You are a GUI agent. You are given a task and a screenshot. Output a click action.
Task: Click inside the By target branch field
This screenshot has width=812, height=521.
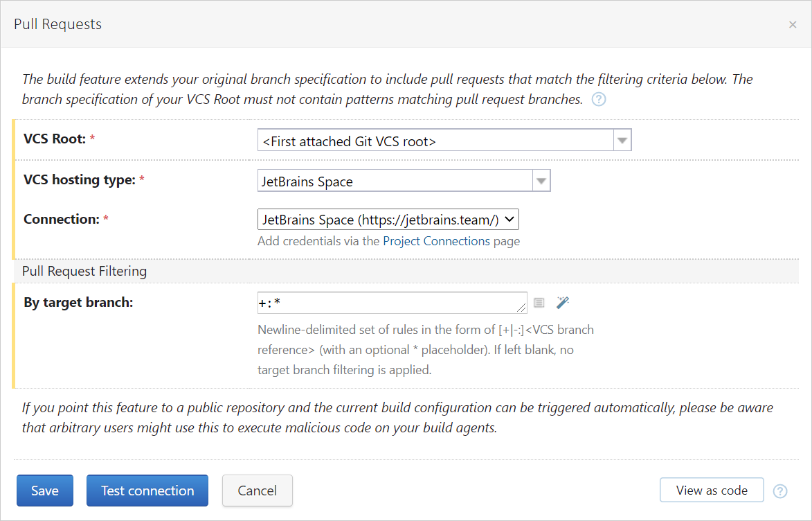[381, 303]
